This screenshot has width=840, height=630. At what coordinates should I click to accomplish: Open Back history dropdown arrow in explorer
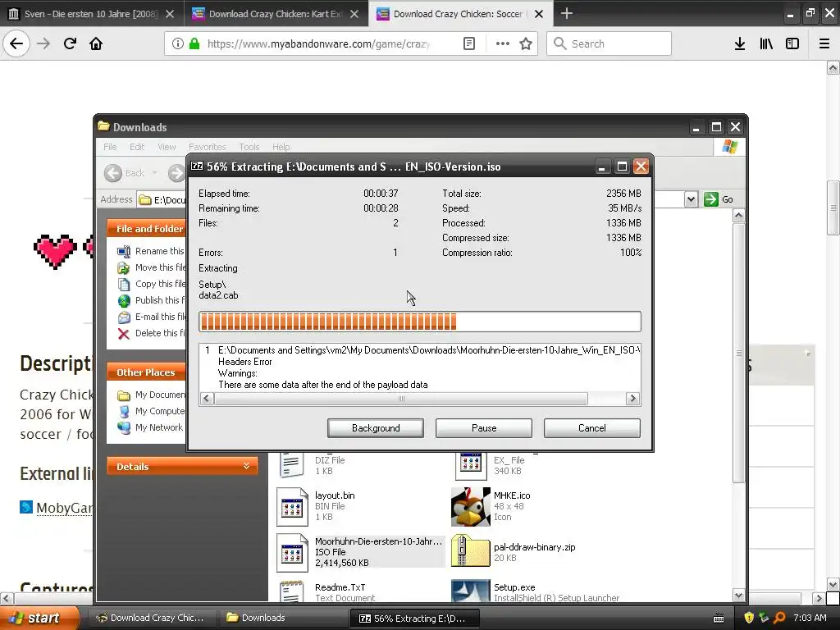(155, 173)
